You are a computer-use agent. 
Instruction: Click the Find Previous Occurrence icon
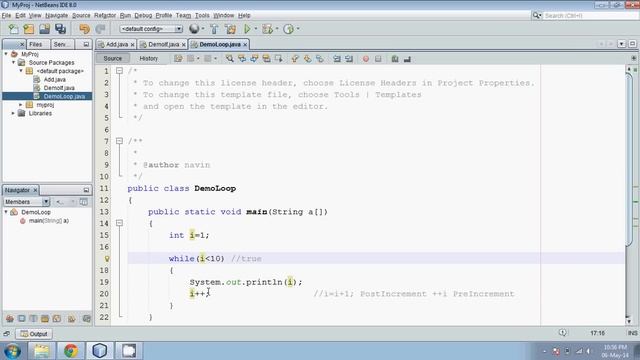[x=242, y=59]
